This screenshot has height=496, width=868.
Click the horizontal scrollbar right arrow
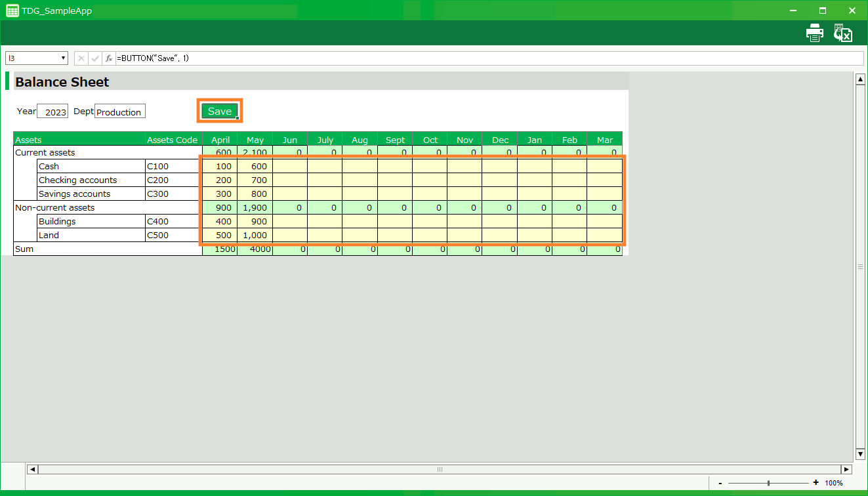(846, 469)
